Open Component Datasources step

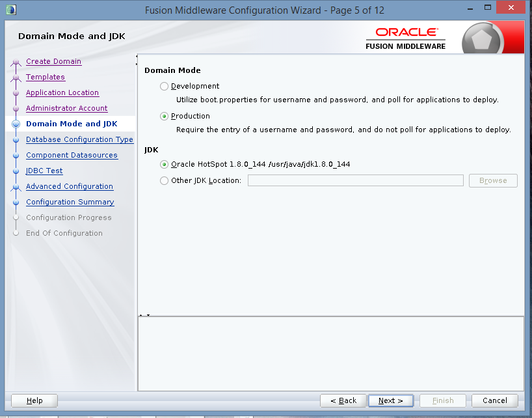click(x=72, y=155)
